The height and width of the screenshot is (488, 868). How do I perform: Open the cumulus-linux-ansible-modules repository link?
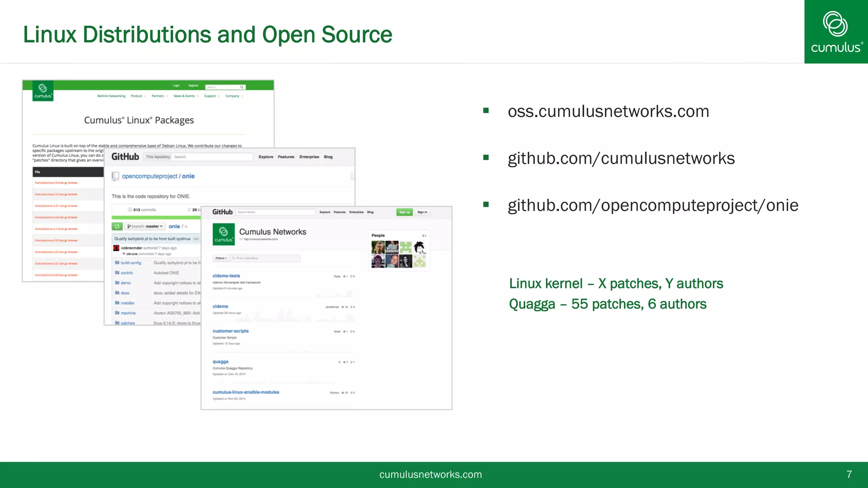click(x=246, y=392)
